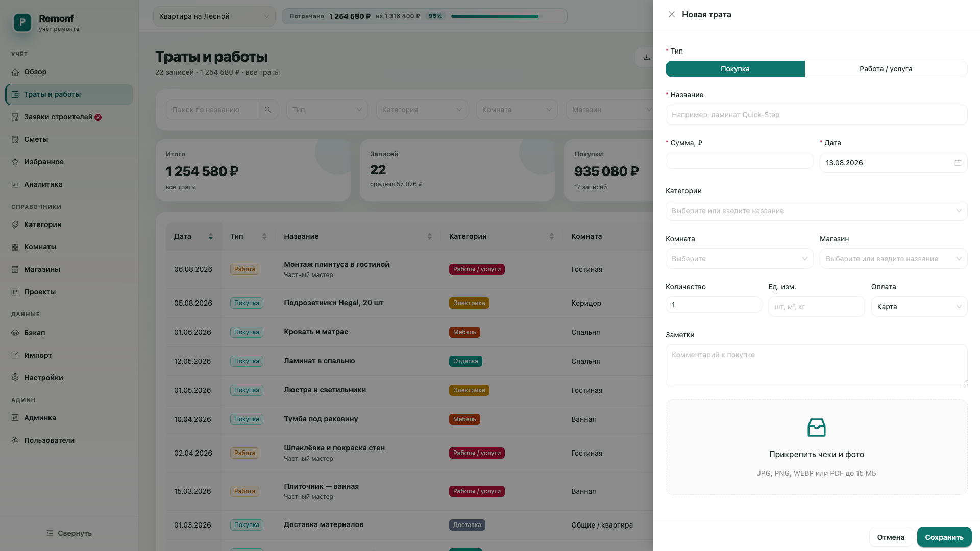Open the Оплата Карта dropdown
This screenshot has height=551, width=980.
click(919, 307)
